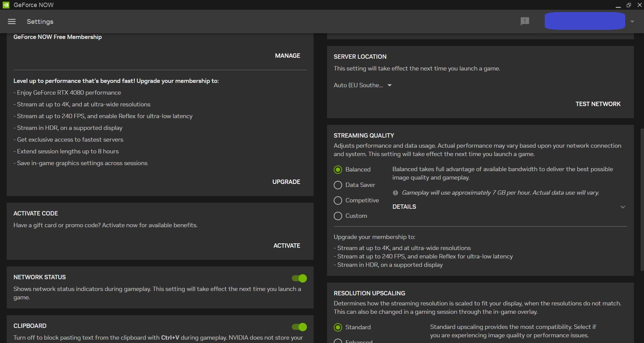Click the blue account name button
The width and height of the screenshot is (644, 343).
point(584,21)
